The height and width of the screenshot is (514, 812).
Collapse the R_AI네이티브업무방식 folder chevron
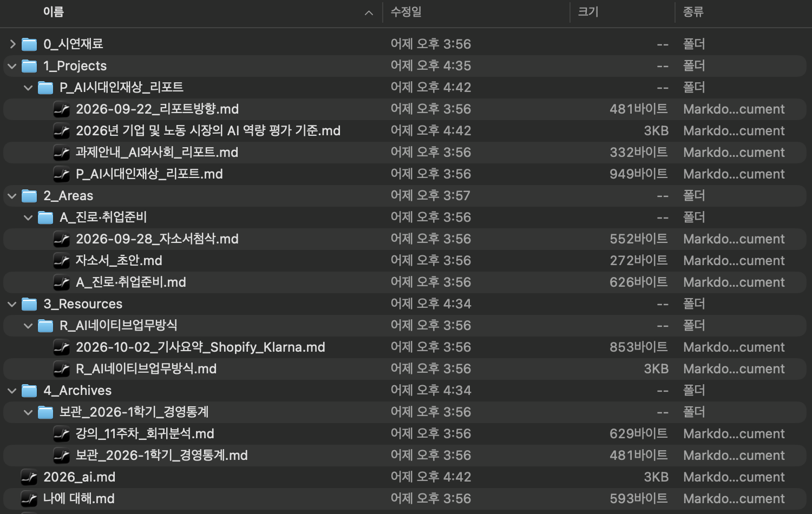click(29, 326)
